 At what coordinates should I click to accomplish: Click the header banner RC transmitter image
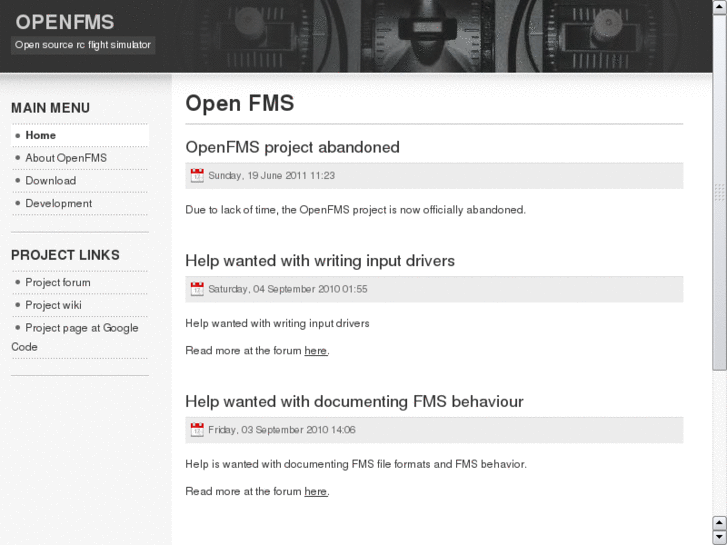click(x=436, y=36)
